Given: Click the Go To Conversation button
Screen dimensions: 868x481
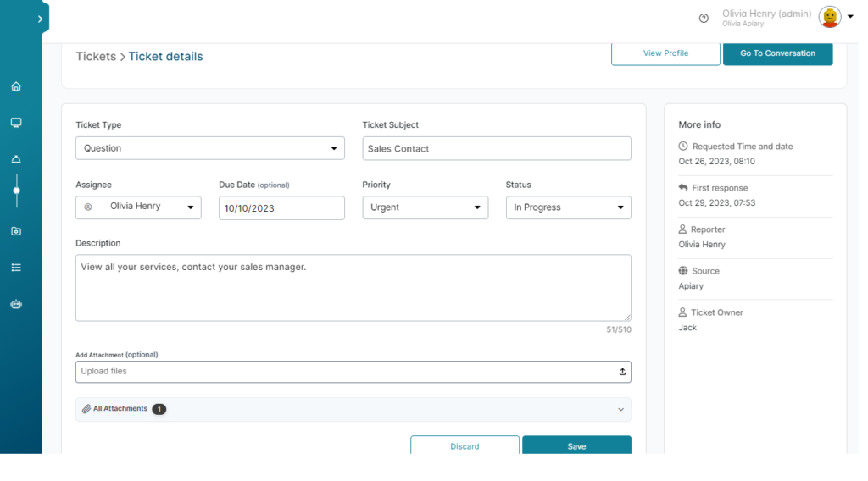Looking at the screenshot, I should [x=778, y=53].
